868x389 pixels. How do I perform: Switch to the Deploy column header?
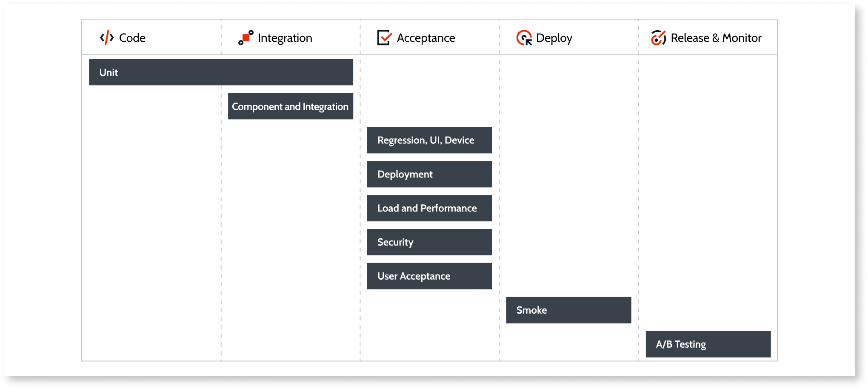point(554,38)
